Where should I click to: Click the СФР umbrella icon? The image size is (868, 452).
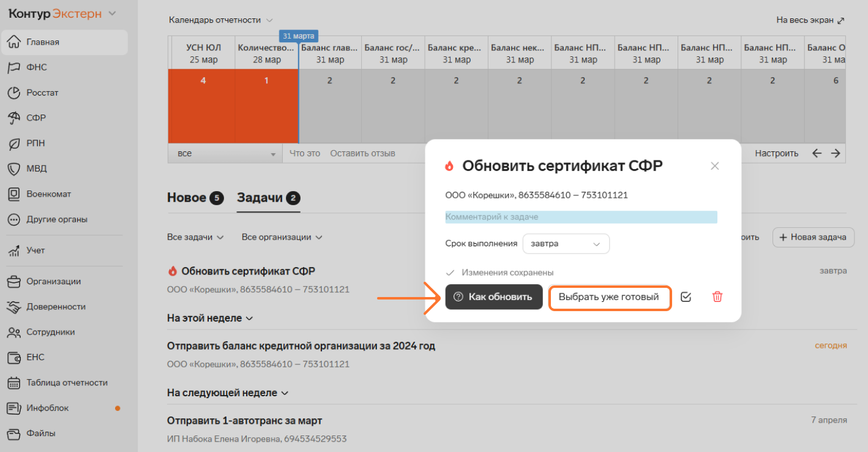pos(14,118)
